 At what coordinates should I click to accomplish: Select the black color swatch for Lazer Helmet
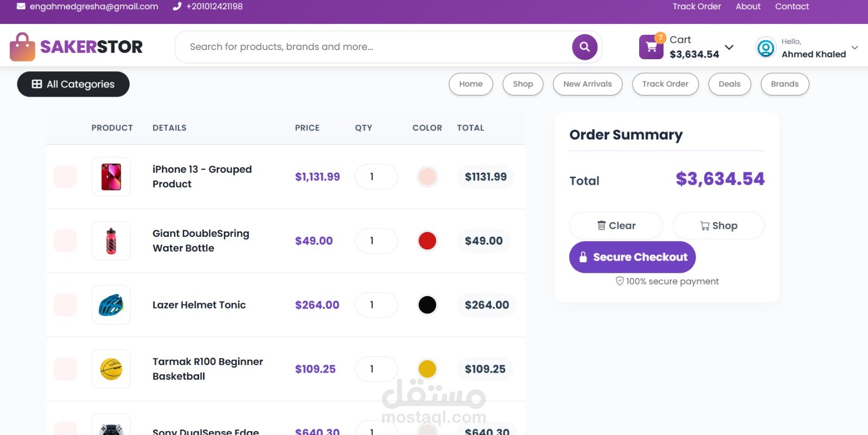[427, 305]
